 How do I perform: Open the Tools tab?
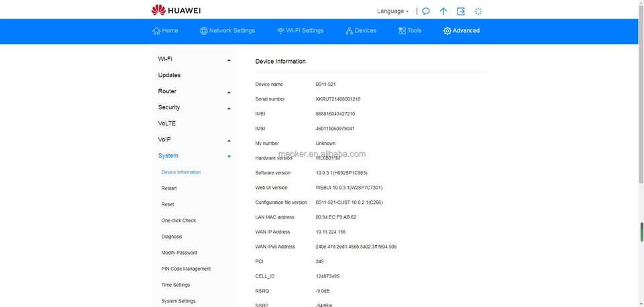(x=410, y=31)
